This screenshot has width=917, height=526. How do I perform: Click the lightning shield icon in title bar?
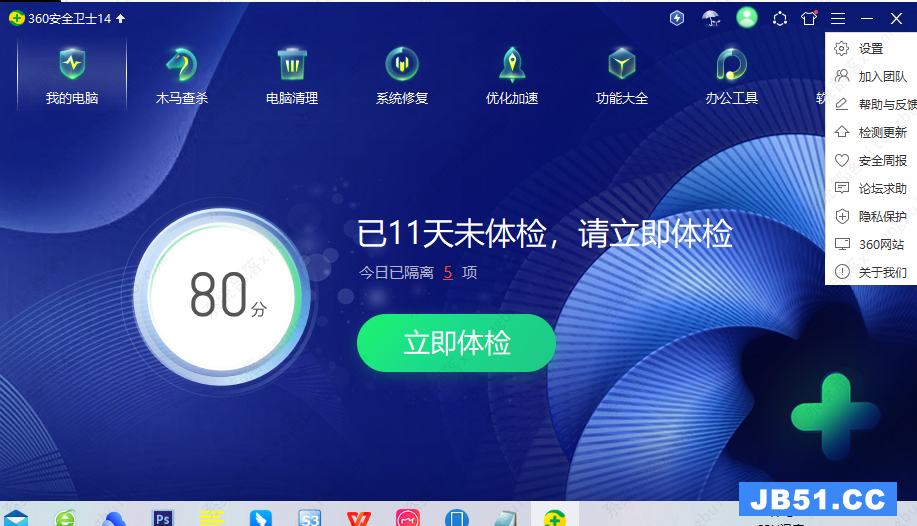point(677,18)
